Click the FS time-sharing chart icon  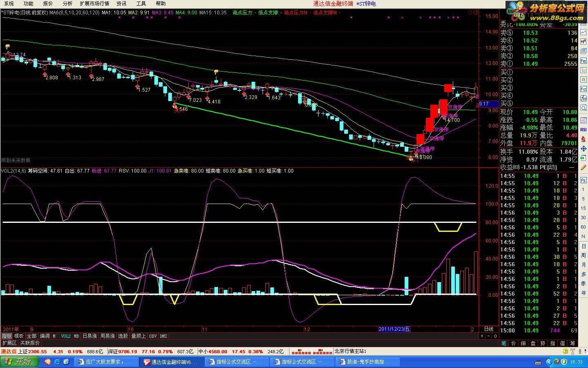[x=584, y=180]
